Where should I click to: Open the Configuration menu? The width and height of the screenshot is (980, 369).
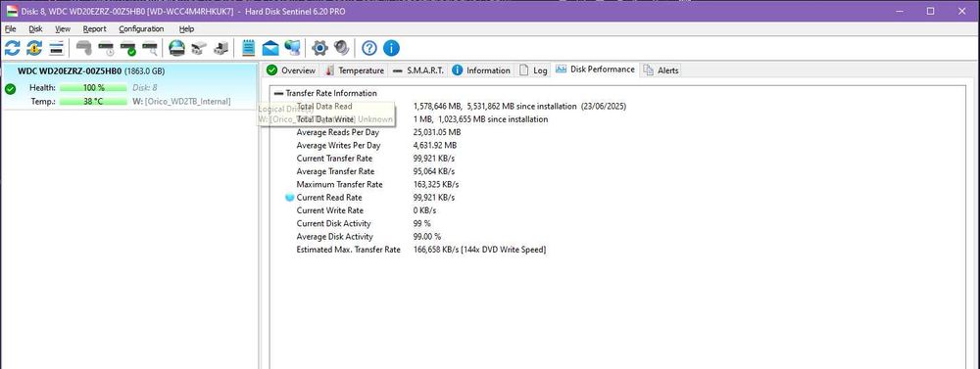(x=141, y=28)
